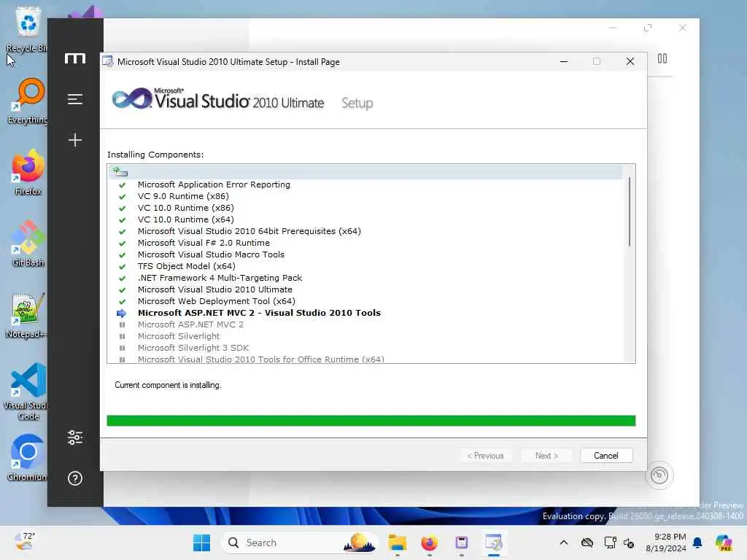Image resolution: width=747 pixels, height=560 pixels.
Task: Click the purple app icon in taskbar
Action: pyautogui.click(x=461, y=542)
